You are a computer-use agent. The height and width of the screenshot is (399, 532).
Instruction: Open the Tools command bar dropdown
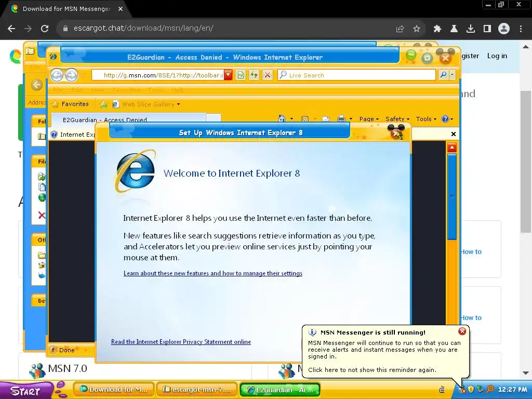coord(426,119)
